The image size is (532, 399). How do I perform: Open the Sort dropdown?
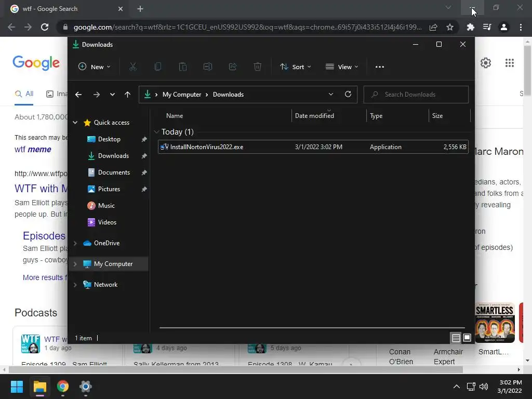[x=295, y=67]
